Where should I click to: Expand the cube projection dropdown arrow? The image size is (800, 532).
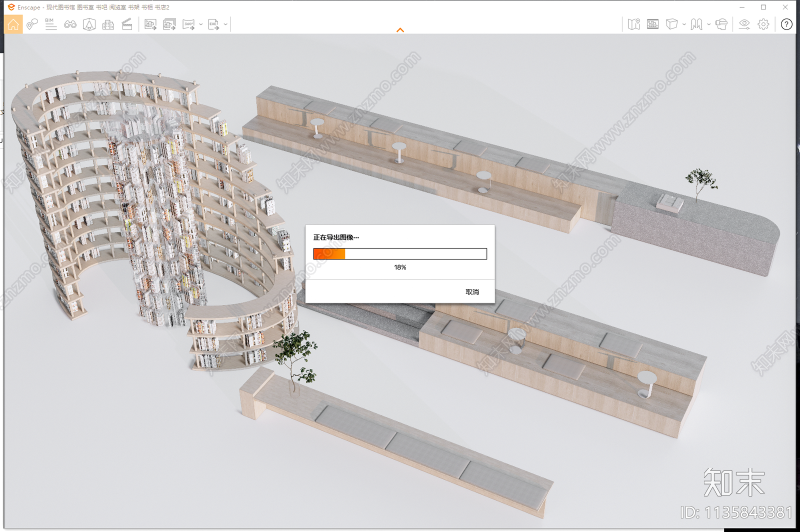684,24
